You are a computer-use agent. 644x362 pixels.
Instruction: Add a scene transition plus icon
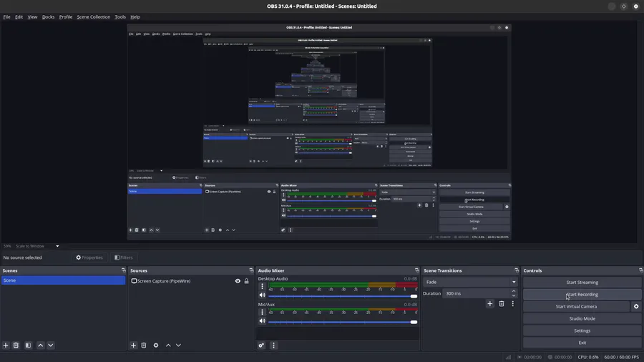(x=489, y=304)
